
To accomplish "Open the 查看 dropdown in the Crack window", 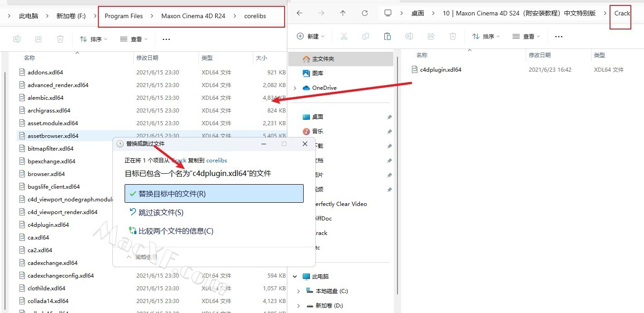I will (x=527, y=36).
